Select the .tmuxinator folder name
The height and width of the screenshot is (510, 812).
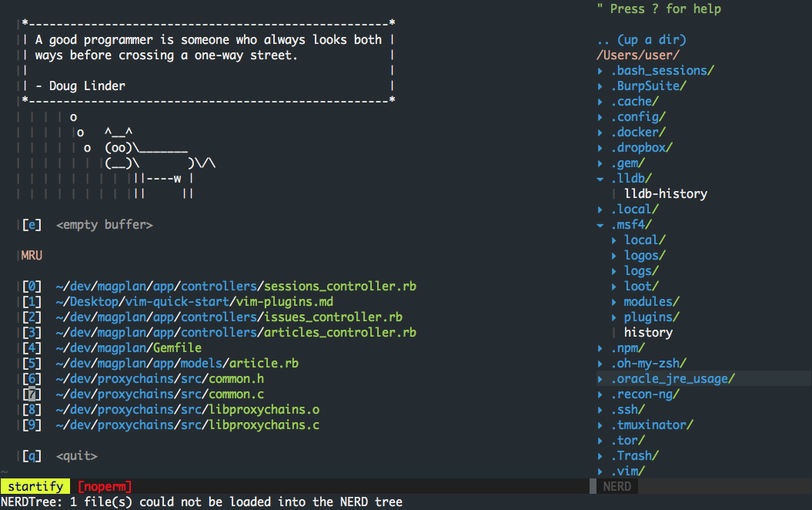tap(652, 425)
